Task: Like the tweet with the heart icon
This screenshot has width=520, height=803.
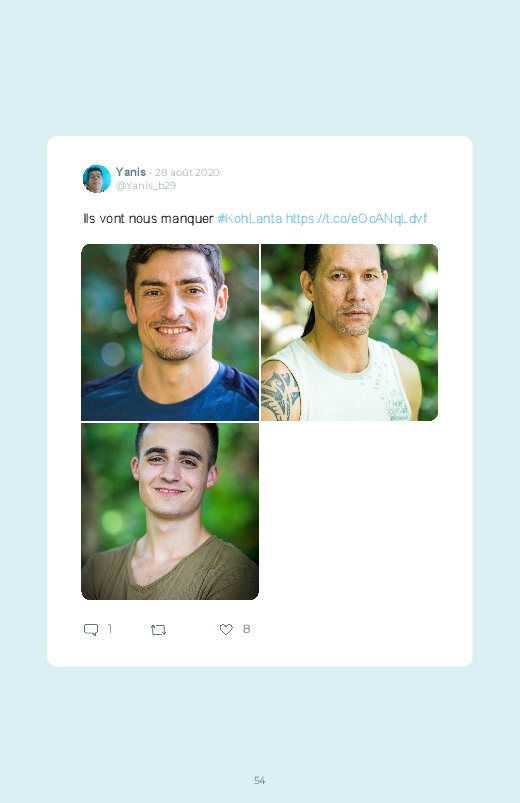Action: 226,629
